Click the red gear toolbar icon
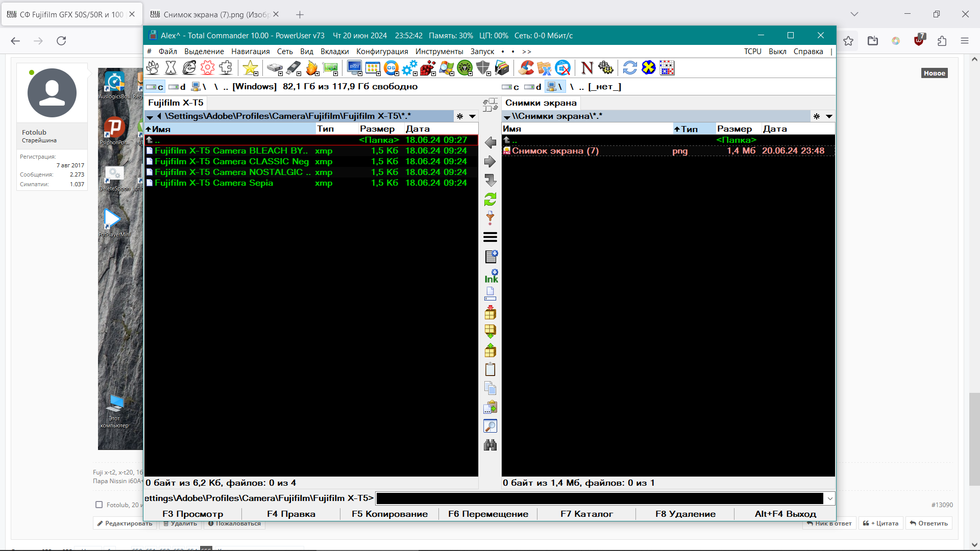Image resolution: width=980 pixels, height=551 pixels. pyautogui.click(x=208, y=68)
